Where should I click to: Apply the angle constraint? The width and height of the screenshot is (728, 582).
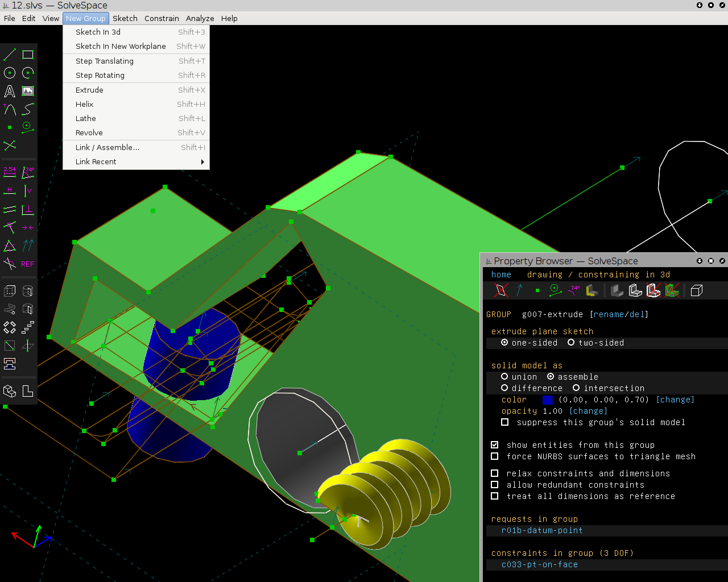pos(28,172)
